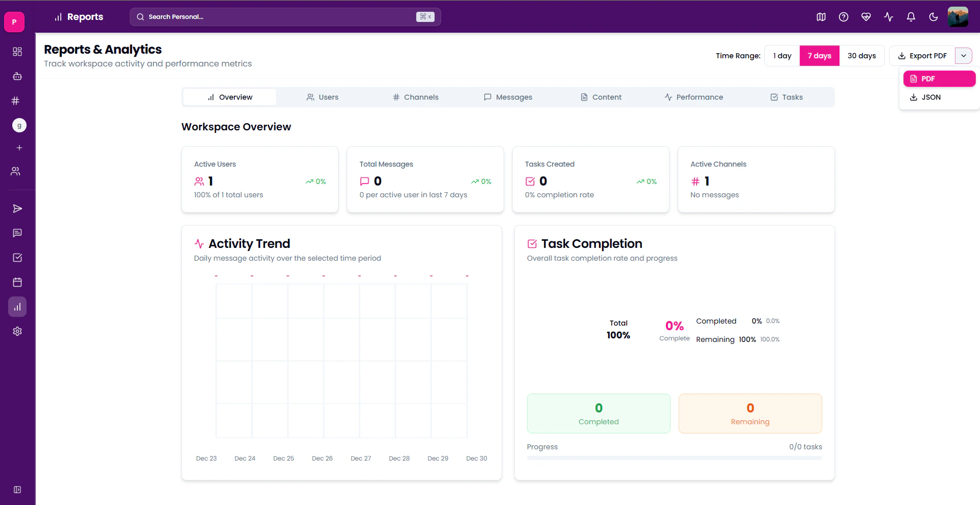Image resolution: width=980 pixels, height=505 pixels.
Task: Click the Total 100% chart label
Action: (x=618, y=330)
